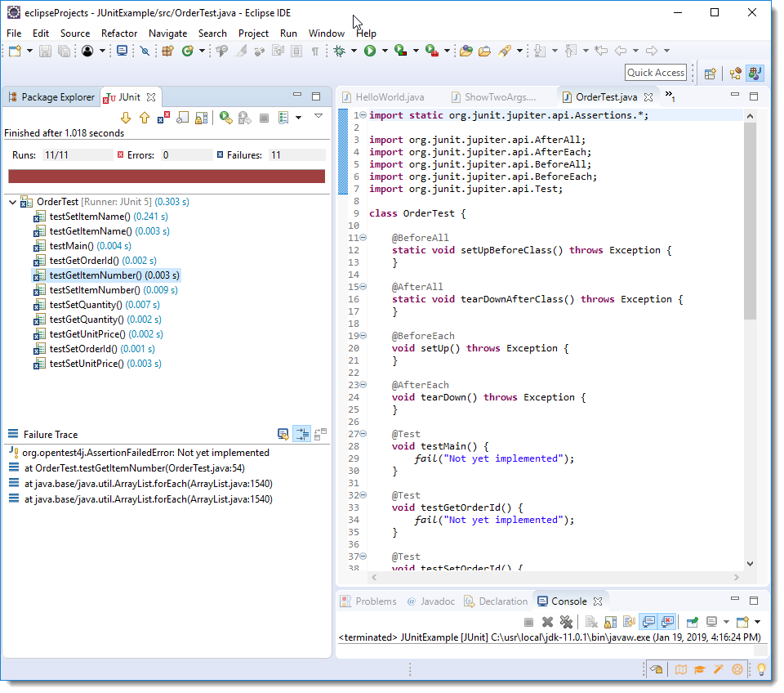
Task: Toggle console Scroll Lock icon
Action: pos(611,621)
